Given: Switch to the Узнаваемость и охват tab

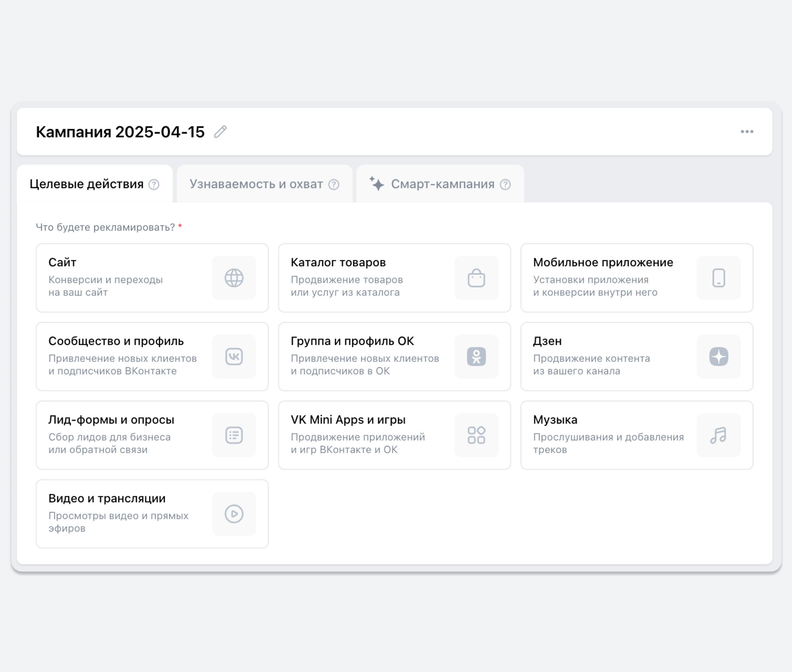Looking at the screenshot, I should tap(256, 184).
